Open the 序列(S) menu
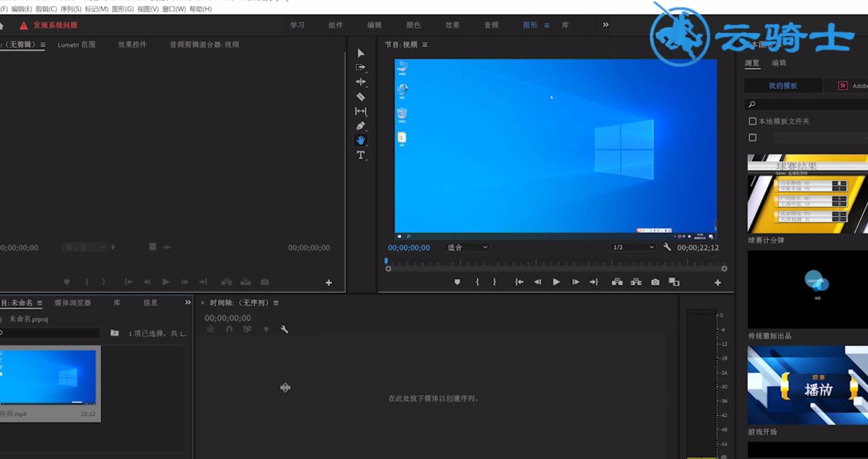Viewport: 868px width, 459px height. click(71, 9)
